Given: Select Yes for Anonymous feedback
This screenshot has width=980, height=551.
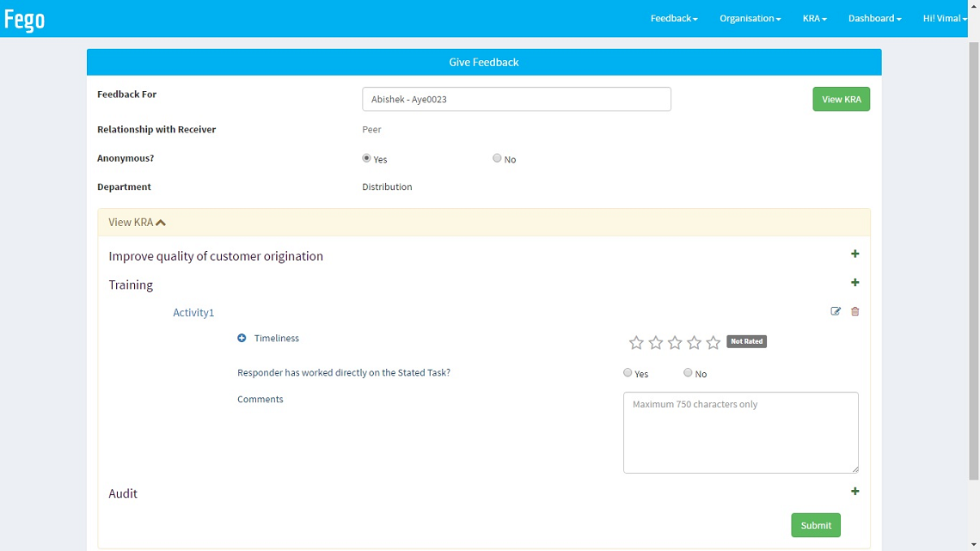Looking at the screenshot, I should point(367,158).
